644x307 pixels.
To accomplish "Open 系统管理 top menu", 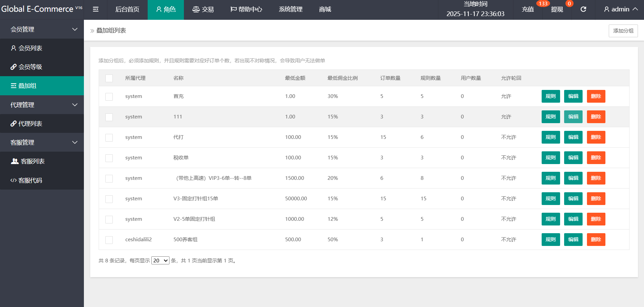I will click(x=291, y=9).
